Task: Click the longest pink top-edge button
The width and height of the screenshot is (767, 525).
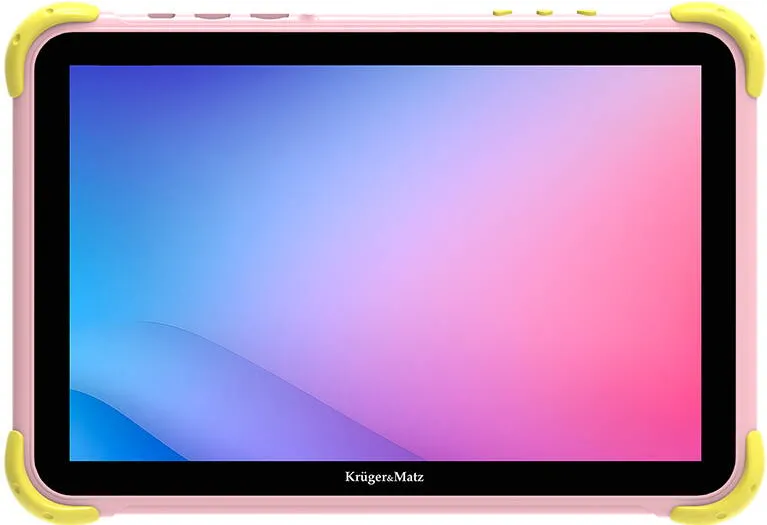Action: pyautogui.click(x=270, y=16)
